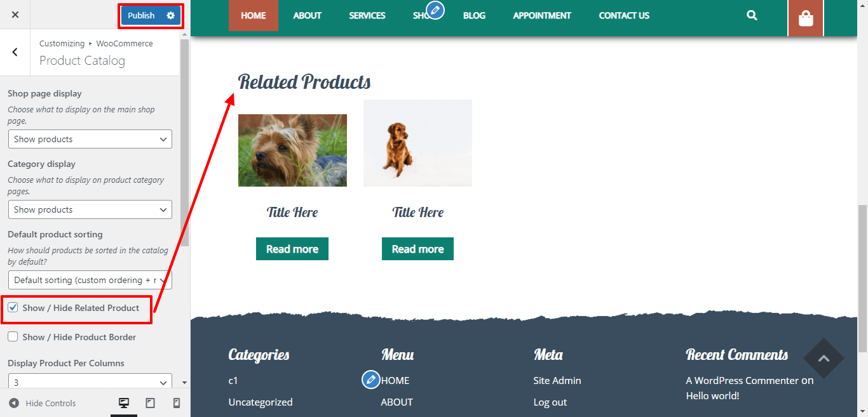Image resolution: width=868 pixels, height=417 pixels.
Task: Open the BLOG menu item
Action: click(x=474, y=15)
